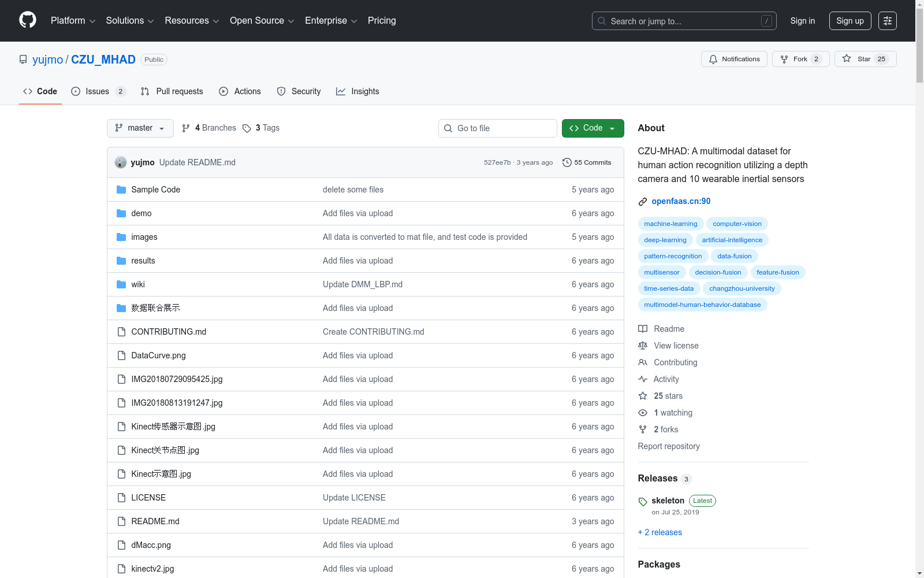924x578 pixels.
Task: Click the demo folder icon
Action: pyautogui.click(x=121, y=213)
